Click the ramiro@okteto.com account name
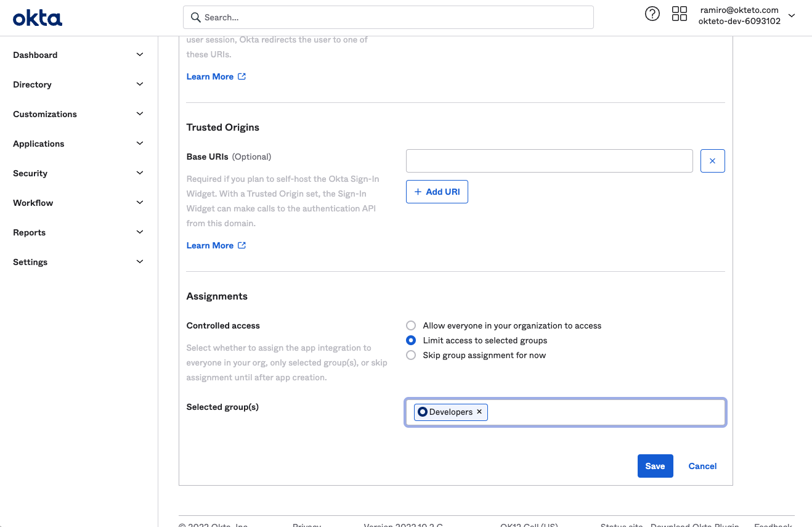Screen dimensions: 812x527 click(x=739, y=10)
